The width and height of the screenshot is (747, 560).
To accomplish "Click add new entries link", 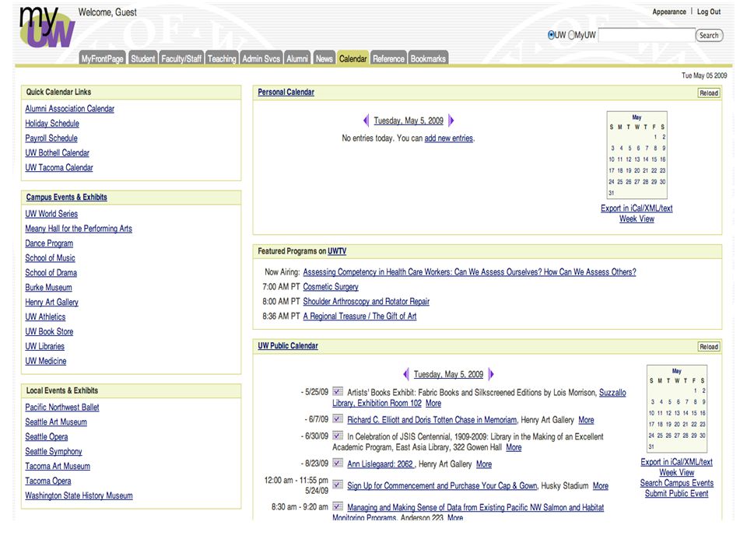I will [x=449, y=138].
